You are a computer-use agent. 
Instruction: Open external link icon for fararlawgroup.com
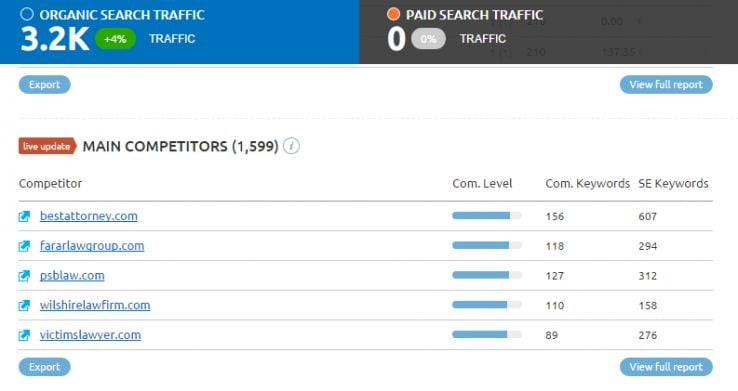pos(24,246)
